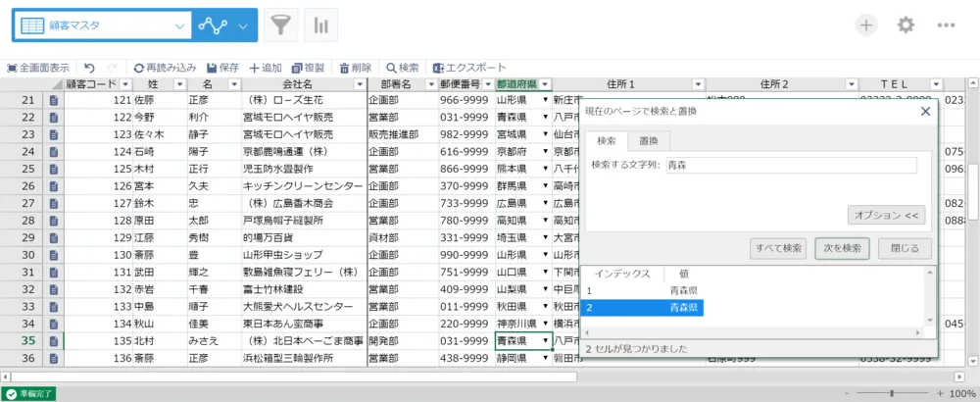Click the plus icon at top right
The image size is (980, 402).
coord(865,25)
